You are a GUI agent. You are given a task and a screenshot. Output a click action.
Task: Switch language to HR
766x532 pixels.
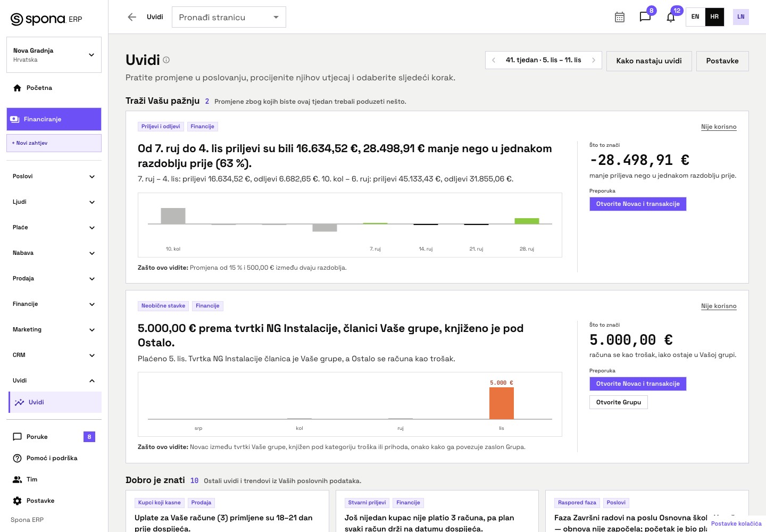pos(714,17)
